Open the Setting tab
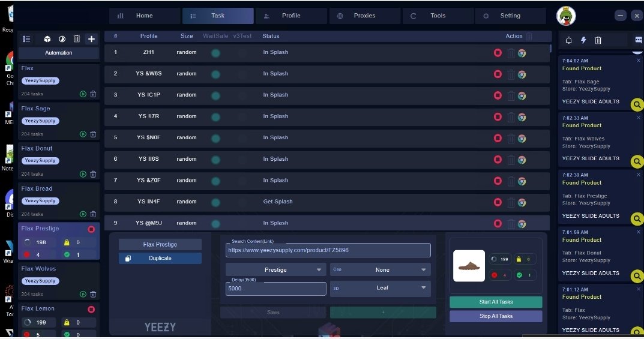The image size is (644, 339). [x=510, y=16]
